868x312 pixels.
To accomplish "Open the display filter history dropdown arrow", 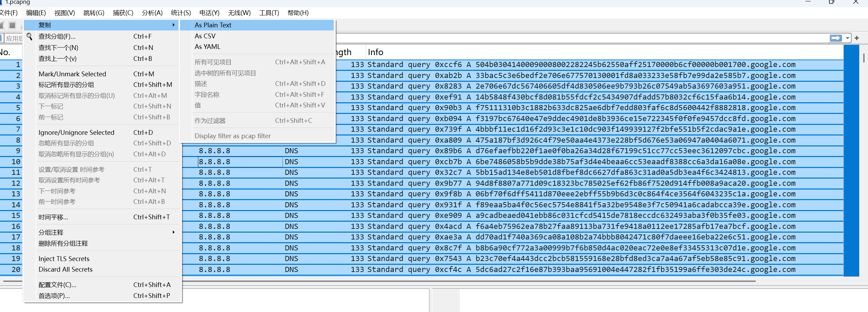I will click(848, 38).
